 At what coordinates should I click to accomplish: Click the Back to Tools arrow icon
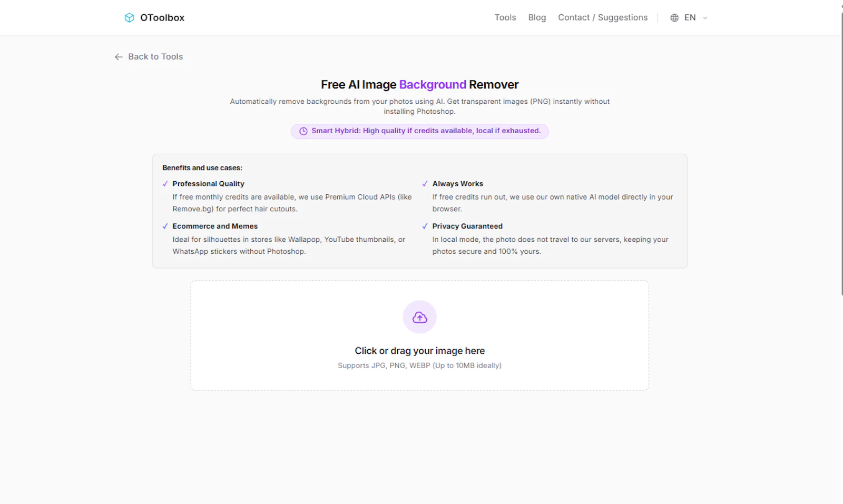tap(119, 57)
